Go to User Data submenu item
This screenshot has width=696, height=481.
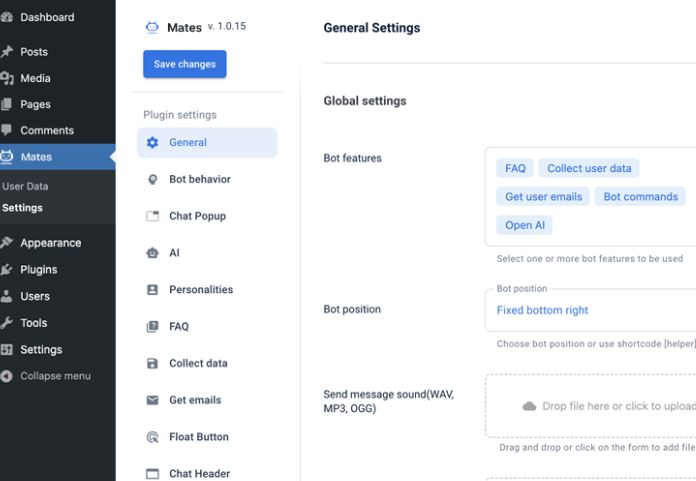25,186
